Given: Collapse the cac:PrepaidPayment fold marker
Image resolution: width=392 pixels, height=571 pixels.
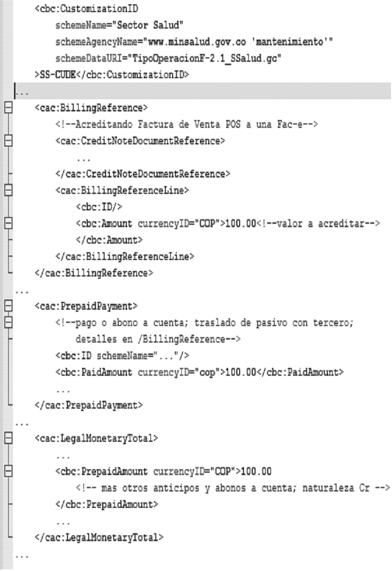Looking at the screenshot, I should (x=8, y=306).
